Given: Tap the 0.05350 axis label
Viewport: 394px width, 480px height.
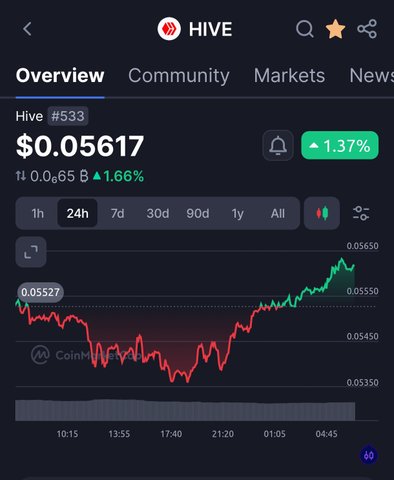Looking at the screenshot, I should pos(362,382).
